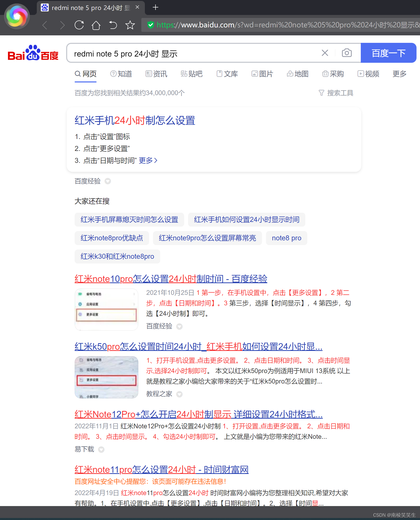
Task: Search 红米k30和红米note8pro suggestion
Action: (117, 257)
